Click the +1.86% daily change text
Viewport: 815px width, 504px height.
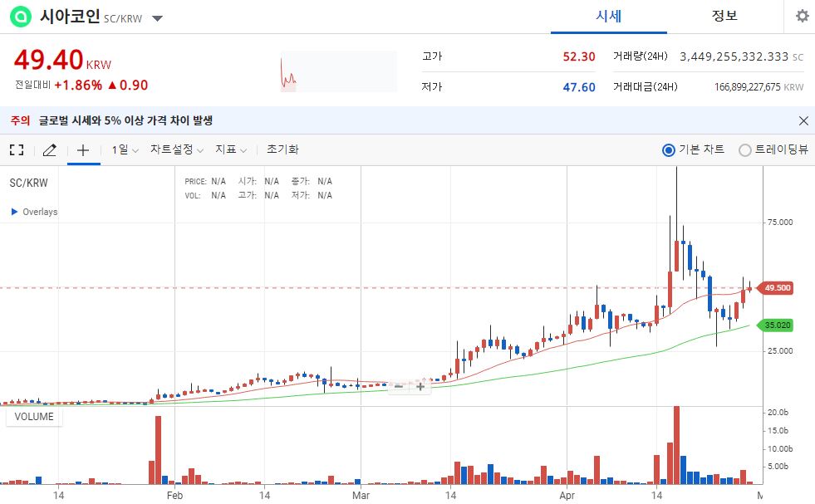point(78,86)
